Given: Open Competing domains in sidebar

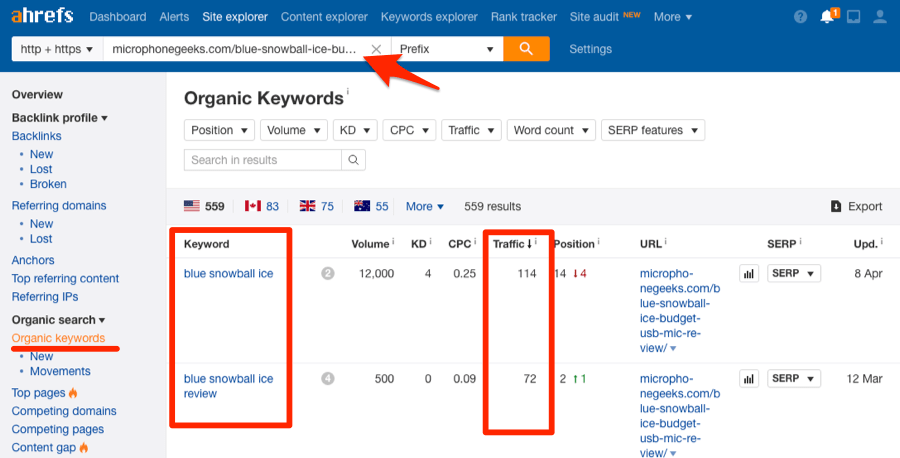Looking at the screenshot, I should pyautogui.click(x=64, y=411).
